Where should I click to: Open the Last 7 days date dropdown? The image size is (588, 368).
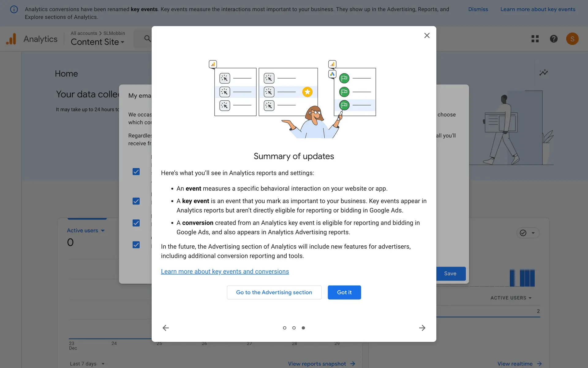coord(87,364)
